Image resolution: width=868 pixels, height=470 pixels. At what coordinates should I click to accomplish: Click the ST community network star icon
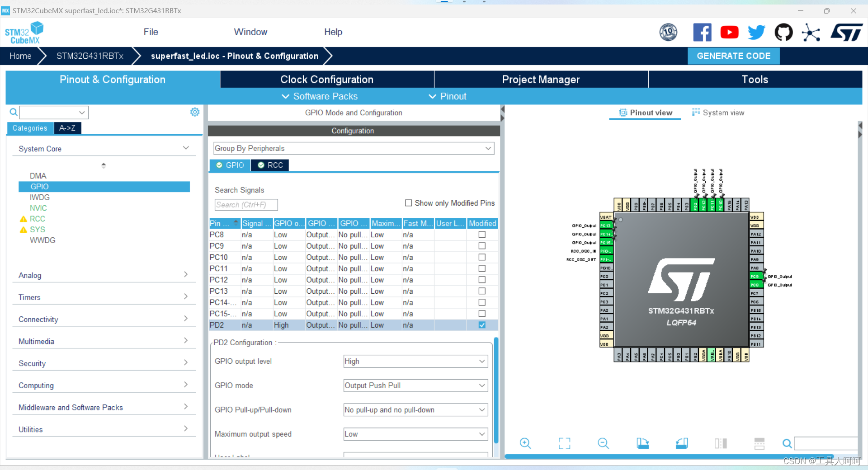point(811,33)
